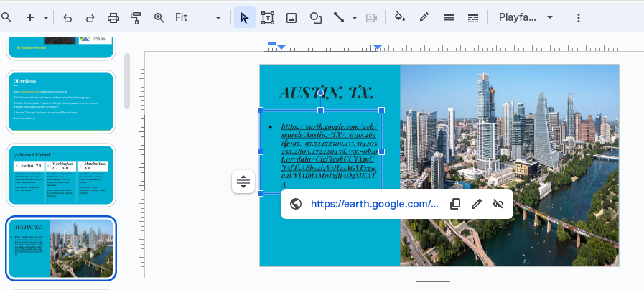Print the presentation

click(x=113, y=18)
